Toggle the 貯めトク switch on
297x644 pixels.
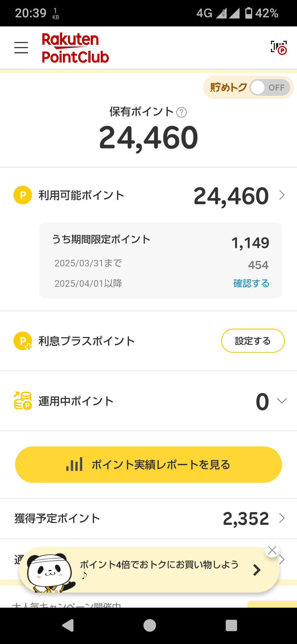click(x=269, y=88)
